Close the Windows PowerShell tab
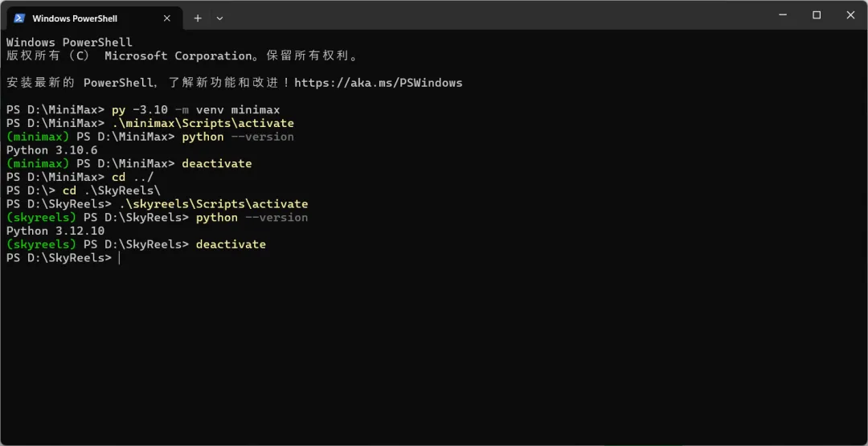 (165, 18)
